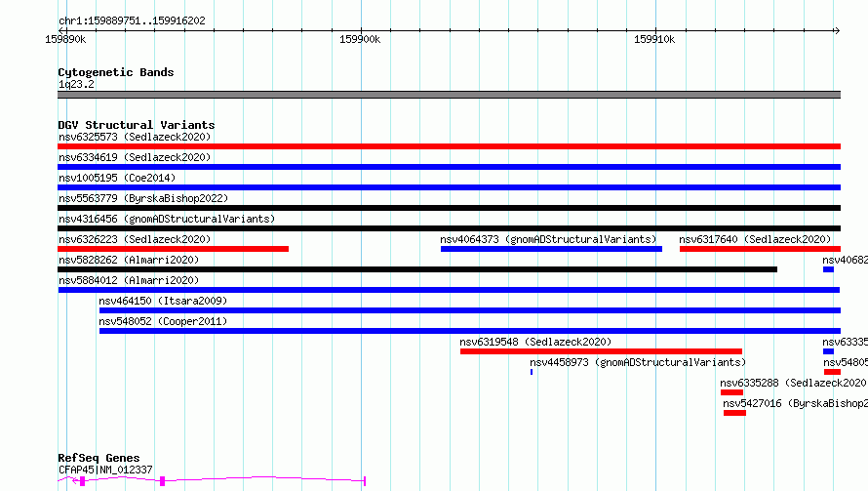The height and width of the screenshot is (491, 868).
Task: Select the blue nsv4064373 variant bar
Action: click(x=551, y=249)
